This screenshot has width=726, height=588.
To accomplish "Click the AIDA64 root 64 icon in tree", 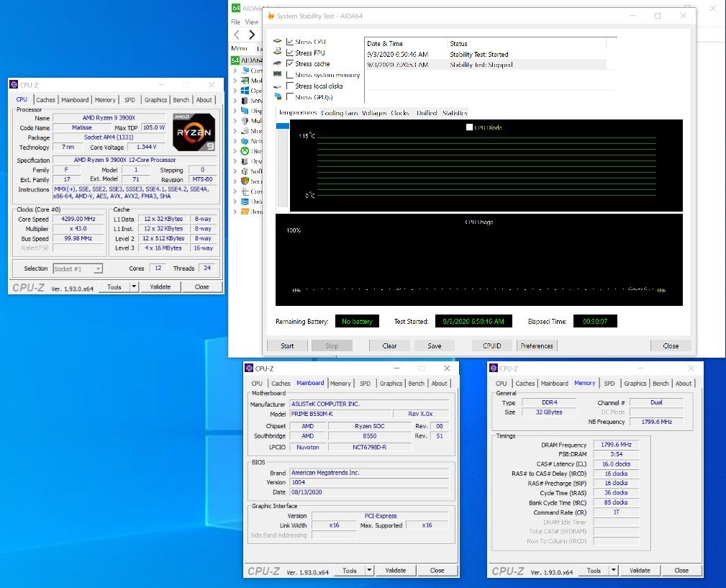I will pos(235,60).
